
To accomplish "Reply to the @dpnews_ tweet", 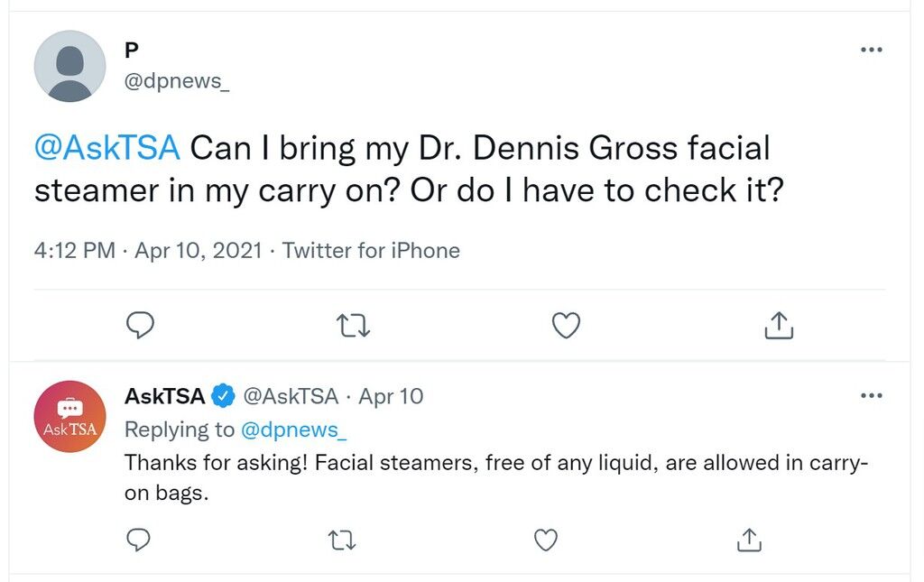I will [140, 325].
